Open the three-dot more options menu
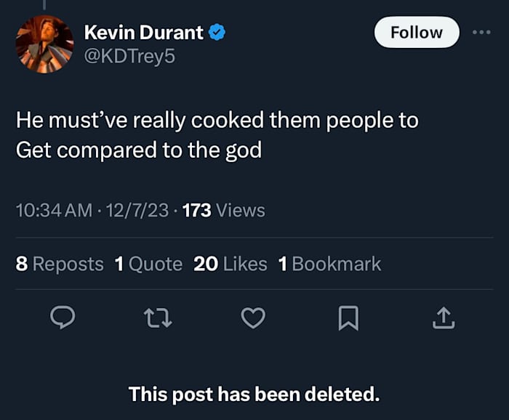Image resolution: width=509 pixels, height=420 pixels. (481, 32)
